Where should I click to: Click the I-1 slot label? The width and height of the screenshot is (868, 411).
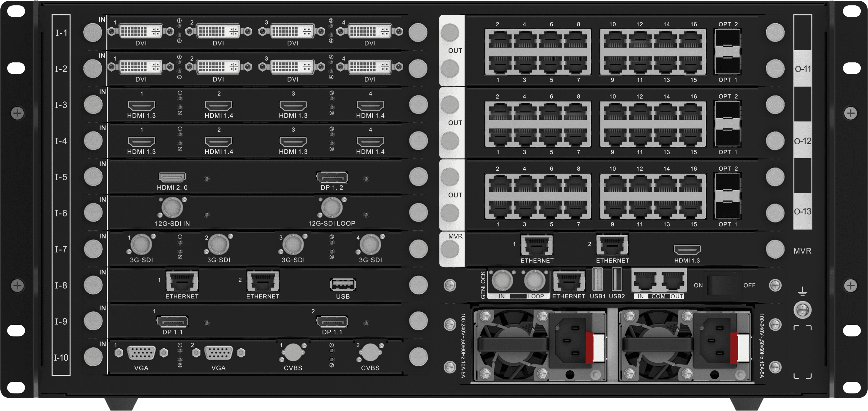coord(61,33)
